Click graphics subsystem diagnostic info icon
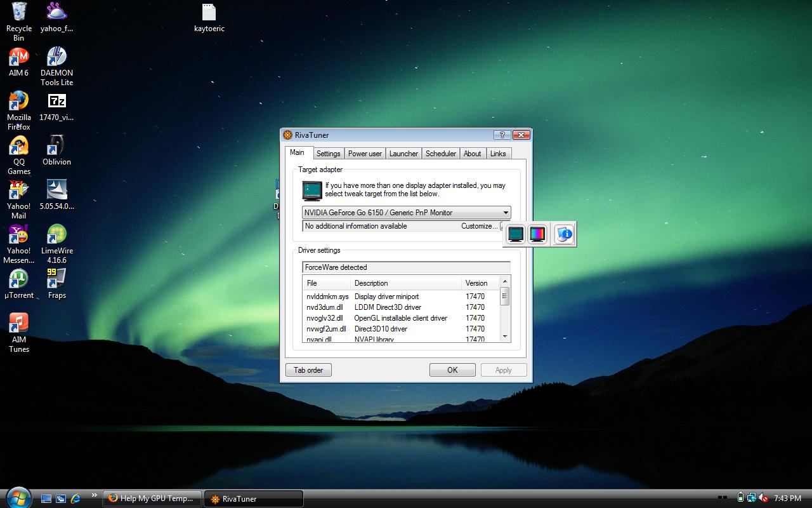The image size is (812, 508). pos(564,234)
